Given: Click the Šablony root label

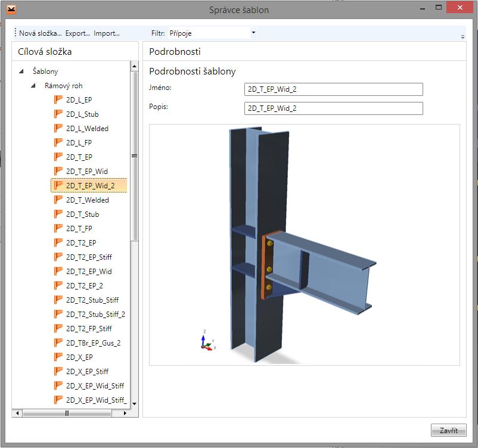Looking at the screenshot, I should [x=45, y=71].
